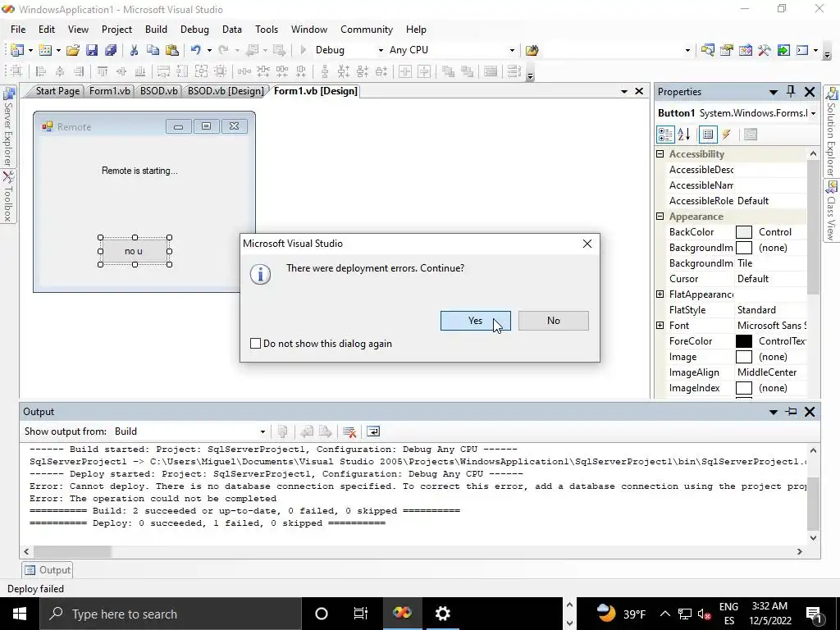
Task: Open the Undo history dropdown arrow
Action: click(209, 50)
